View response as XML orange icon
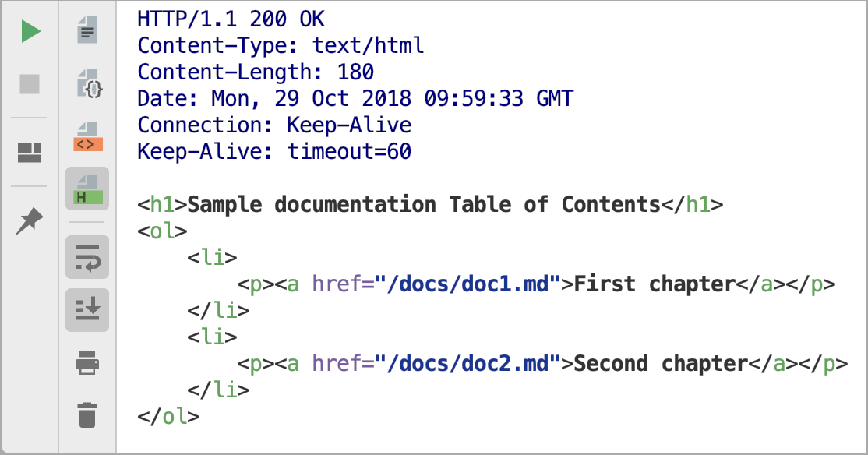 tap(88, 136)
